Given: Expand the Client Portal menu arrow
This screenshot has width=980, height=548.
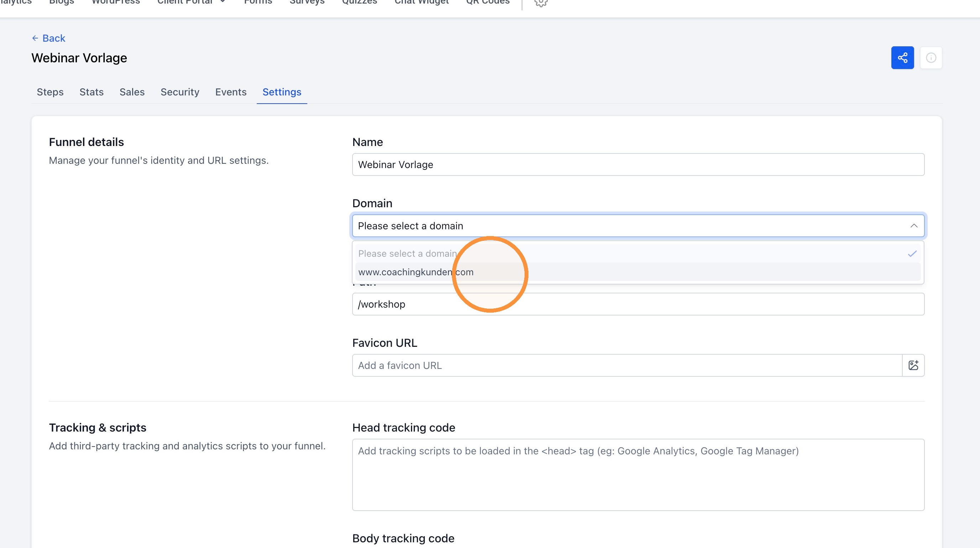Looking at the screenshot, I should tap(223, 2).
